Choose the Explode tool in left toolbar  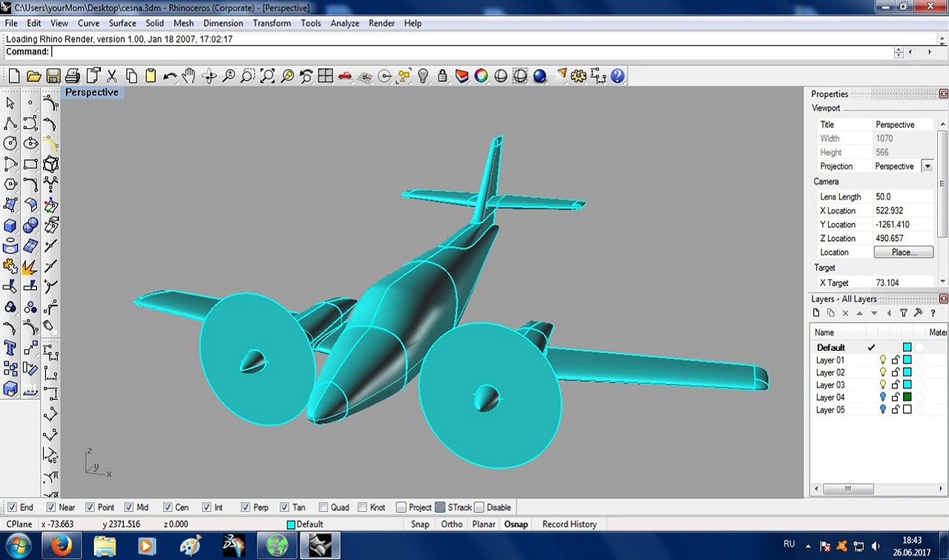click(x=30, y=267)
